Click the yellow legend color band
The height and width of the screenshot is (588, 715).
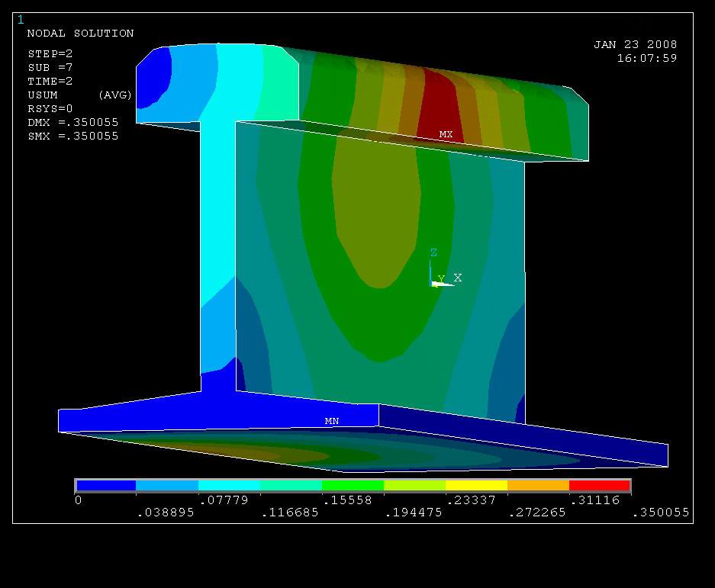(476, 486)
